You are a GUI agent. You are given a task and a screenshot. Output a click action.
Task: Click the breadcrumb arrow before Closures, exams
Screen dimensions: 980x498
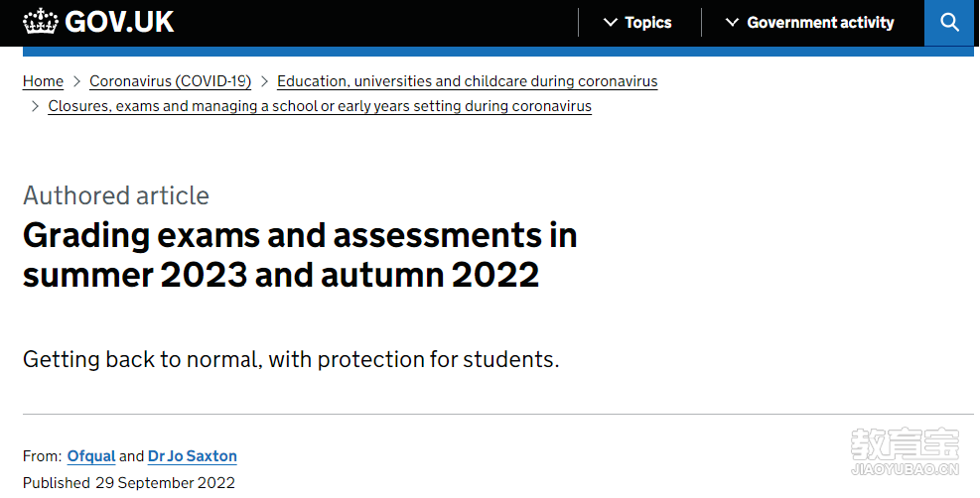point(35,106)
